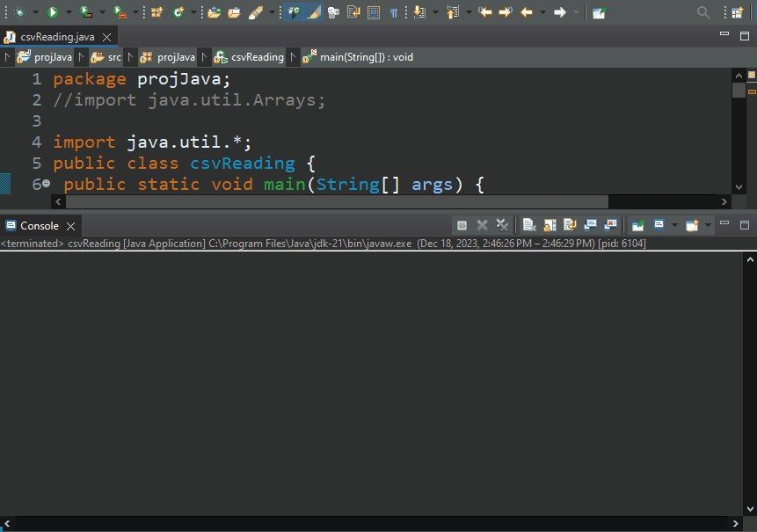
Task: Click the Search flashlight icon
Action: 255,12
